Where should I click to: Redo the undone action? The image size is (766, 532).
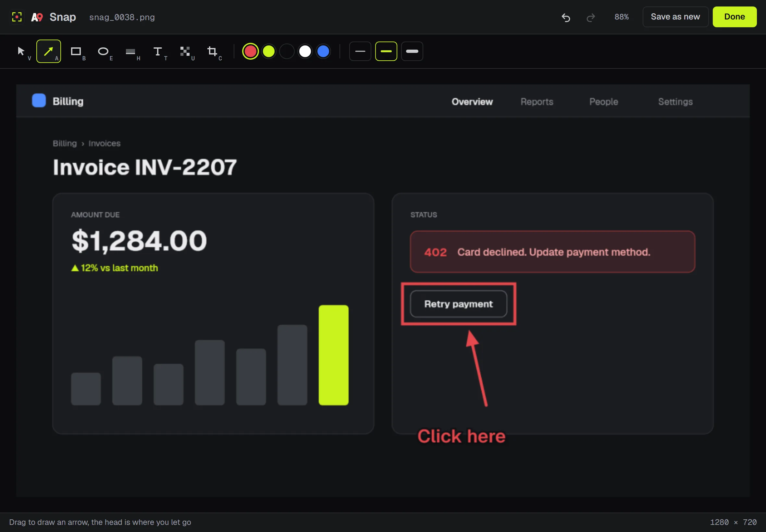pyautogui.click(x=591, y=17)
